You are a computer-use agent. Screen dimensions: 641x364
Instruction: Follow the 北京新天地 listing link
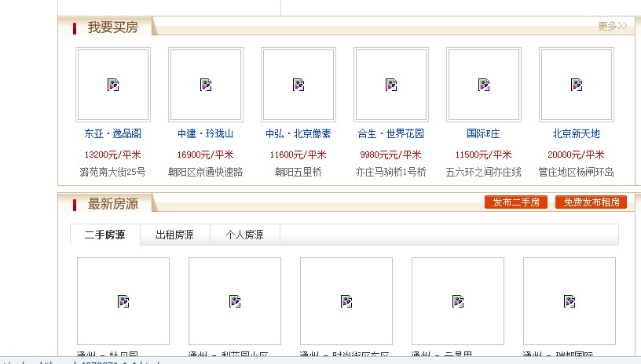tap(577, 133)
